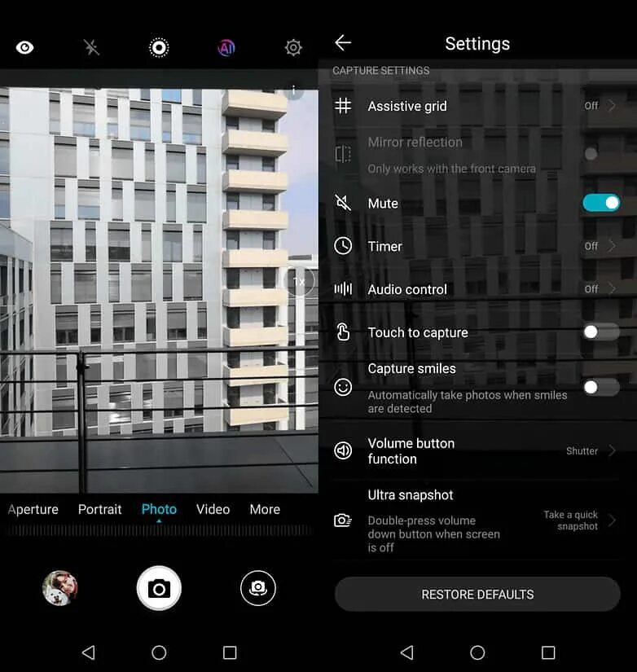Open the More modes tab
The width and height of the screenshot is (637, 672).
coord(265,509)
